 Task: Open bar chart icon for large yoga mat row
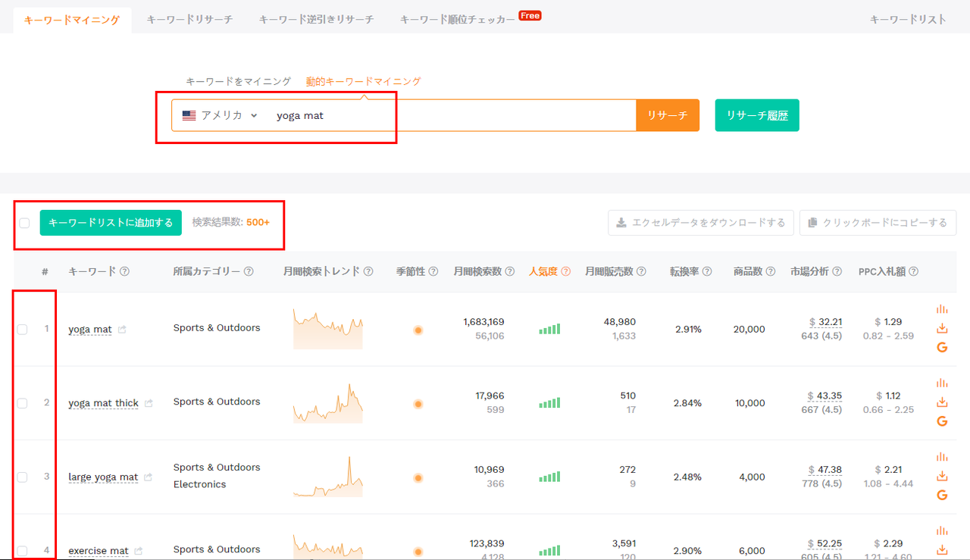[942, 457]
